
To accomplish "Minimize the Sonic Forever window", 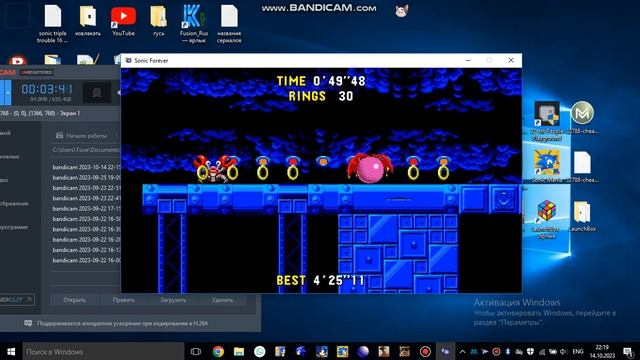I will tap(468, 60).
